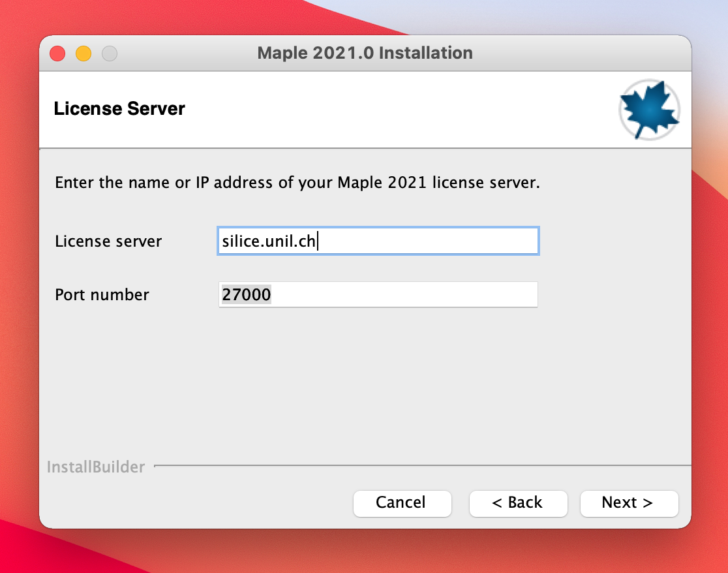Minimize the installer with the yellow button

pos(83,54)
